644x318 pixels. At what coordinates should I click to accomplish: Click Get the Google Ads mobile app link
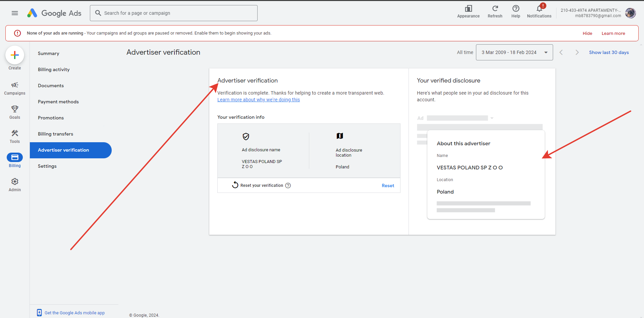point(74,313)
